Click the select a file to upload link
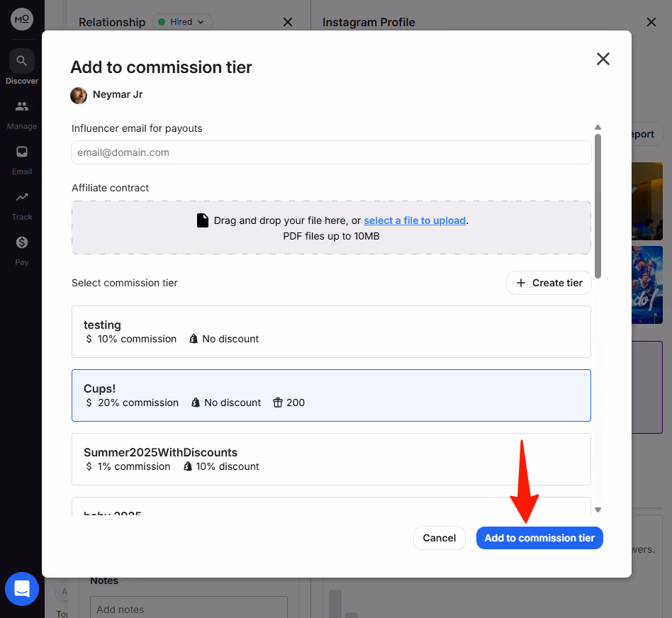The image size is (672, 618). [x=415, y=220]
